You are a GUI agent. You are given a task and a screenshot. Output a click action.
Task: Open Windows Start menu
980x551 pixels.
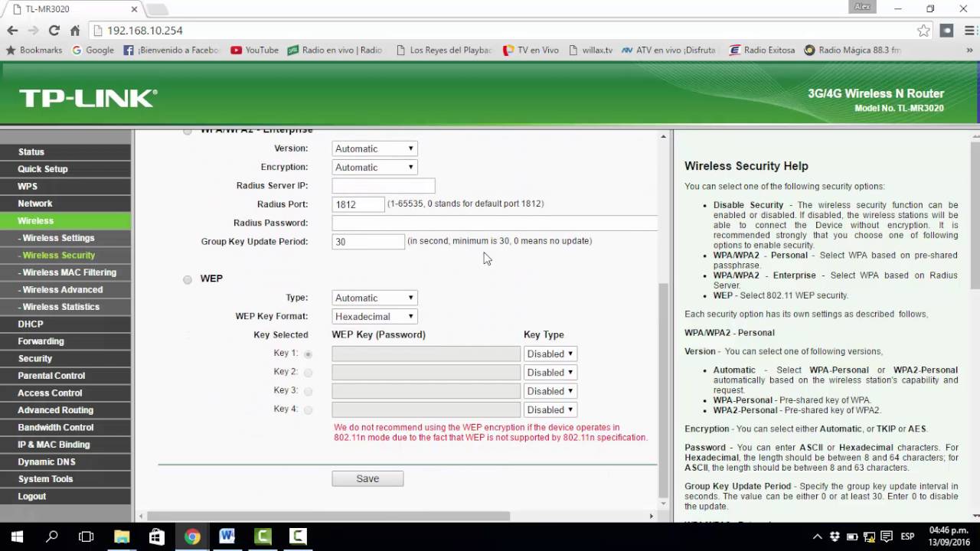coord(17,536)
